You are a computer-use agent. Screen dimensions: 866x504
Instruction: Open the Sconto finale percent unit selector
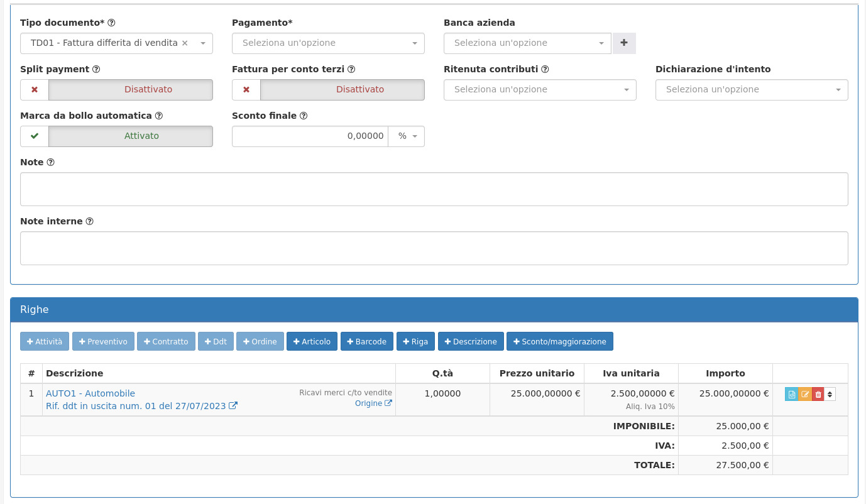point(407,136)
